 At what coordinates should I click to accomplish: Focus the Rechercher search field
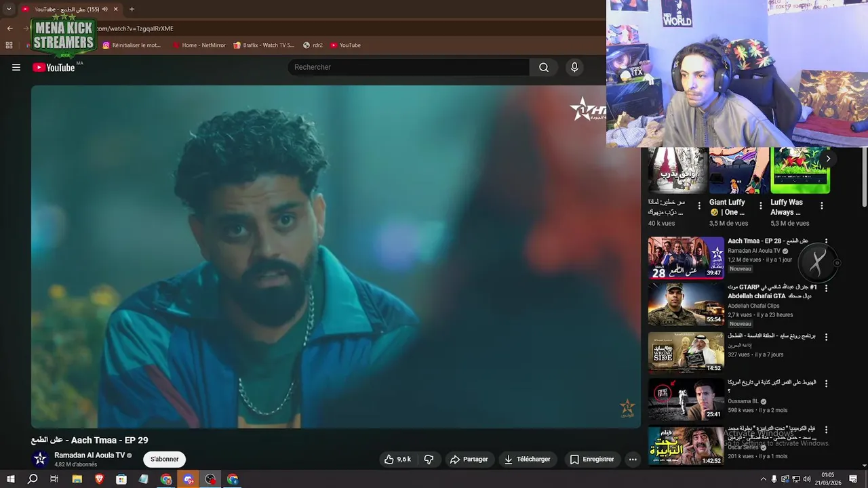[409, 67]
